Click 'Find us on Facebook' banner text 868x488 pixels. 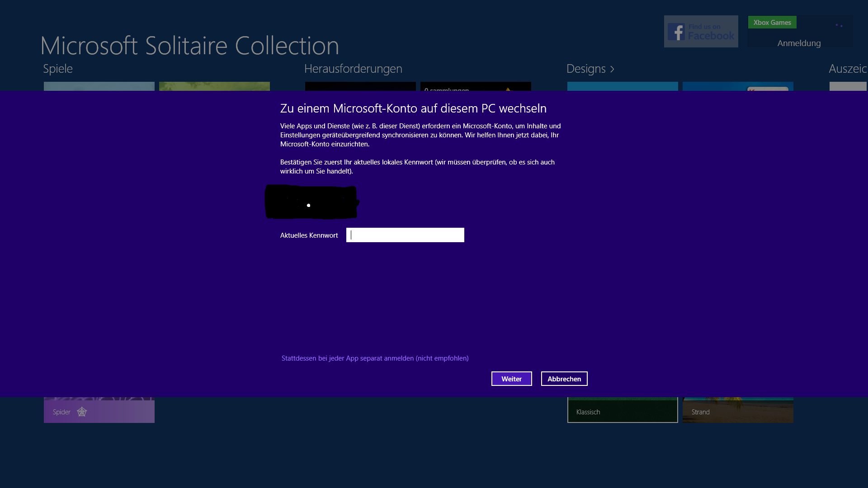click(x=711, y=32)
